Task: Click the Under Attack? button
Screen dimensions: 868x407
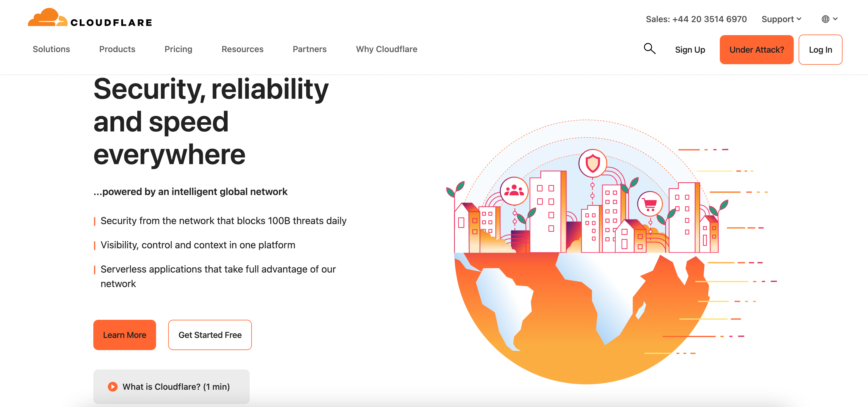Action: pyautogui.click(x=756, y=49)
